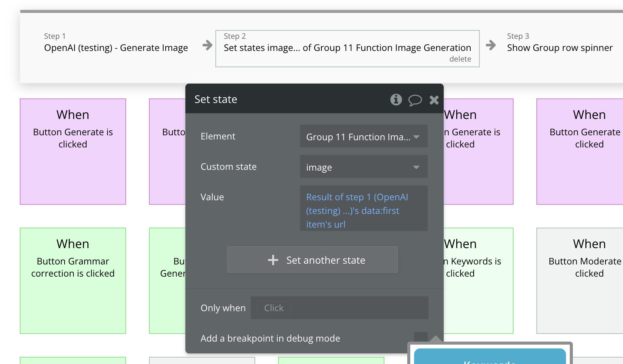Toggle Add a breakpoint in debug mode checkbox
Image resolution: width=623 pixels, height=364 pixels.
pos(421,338)
